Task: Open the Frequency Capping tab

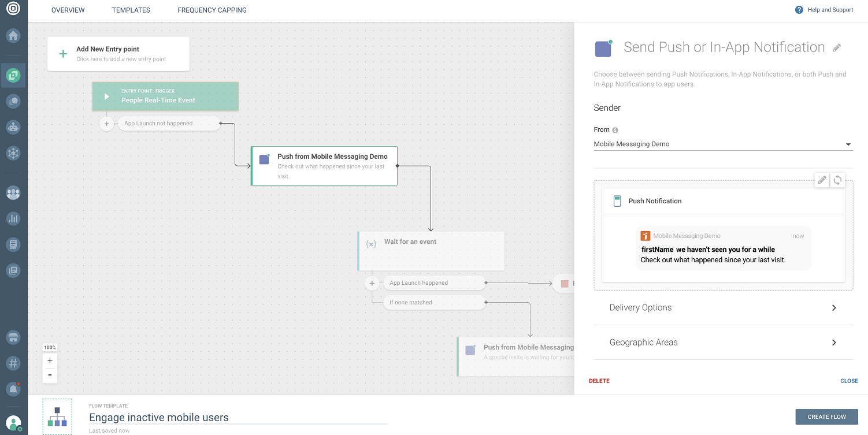Action: pyautogui.click(x=212, y=10)
